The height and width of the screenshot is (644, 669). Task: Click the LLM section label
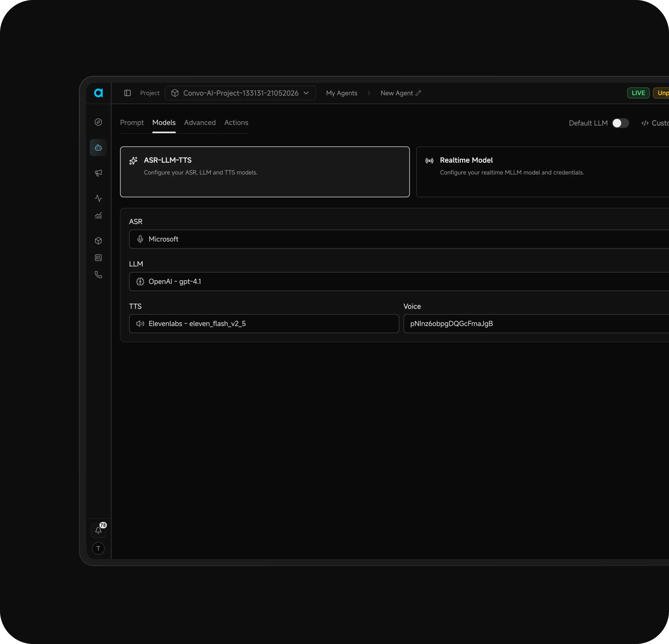coord(136,264)
